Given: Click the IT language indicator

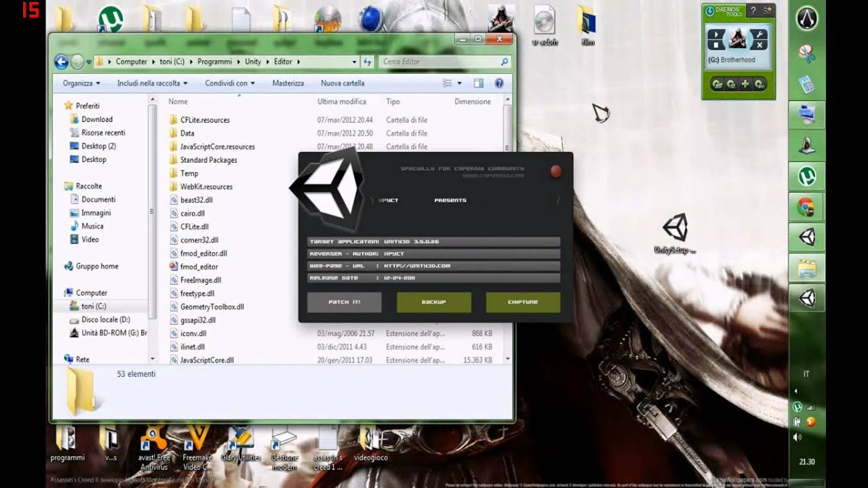Looking at the screenshot, I should click(x=806, y=374).
